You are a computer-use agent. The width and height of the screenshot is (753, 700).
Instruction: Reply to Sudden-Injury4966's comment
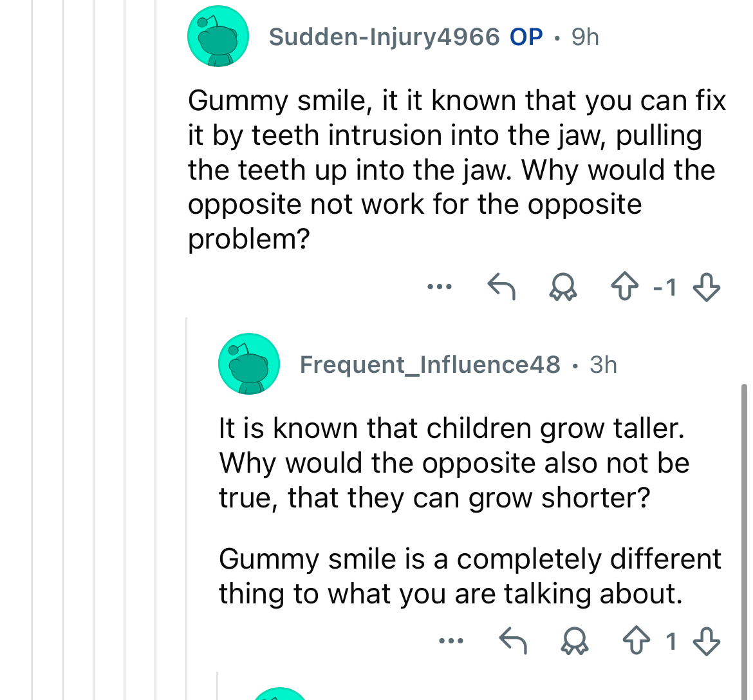[x=501, y=287]
